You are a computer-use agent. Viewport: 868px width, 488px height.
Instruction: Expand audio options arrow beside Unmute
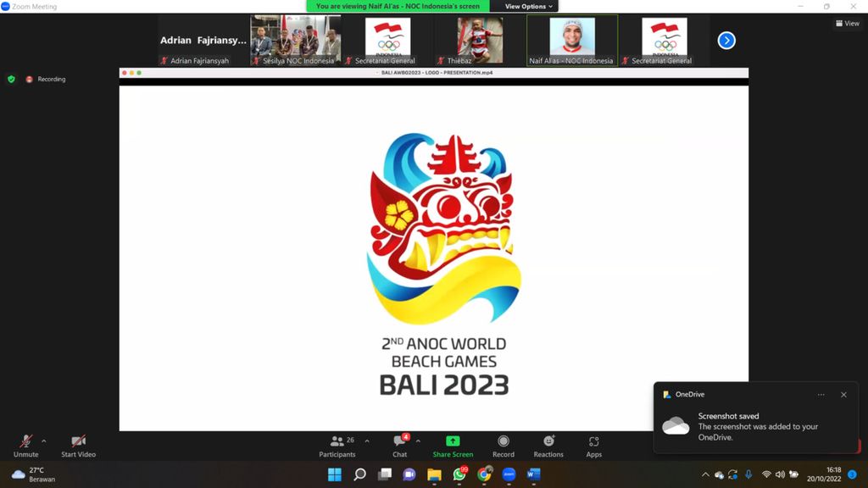coord(44,441)
